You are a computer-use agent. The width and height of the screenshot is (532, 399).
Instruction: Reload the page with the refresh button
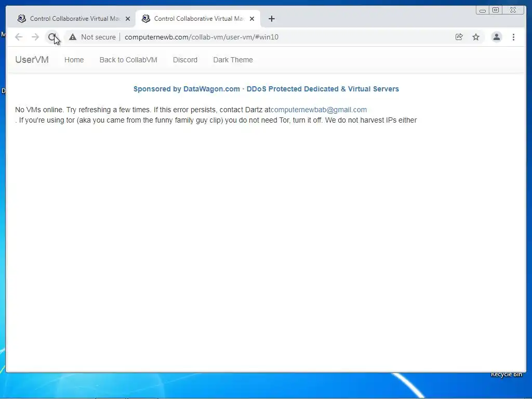[52, 37]
